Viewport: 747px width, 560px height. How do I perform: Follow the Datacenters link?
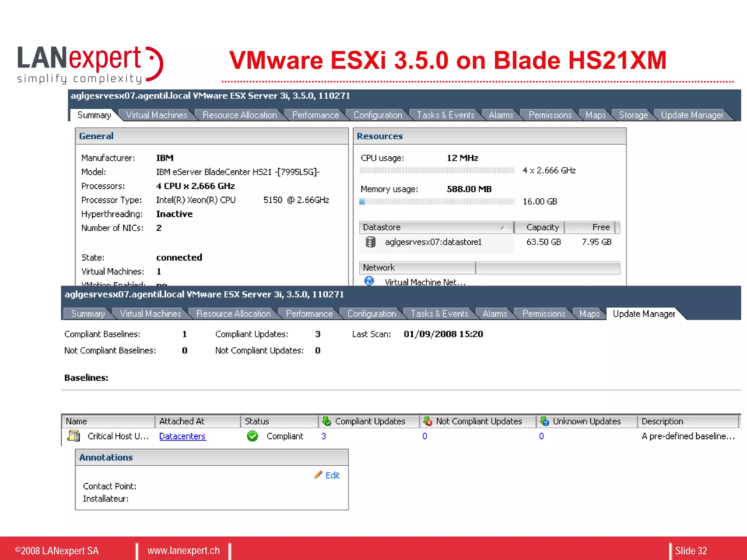coord(182,436)
